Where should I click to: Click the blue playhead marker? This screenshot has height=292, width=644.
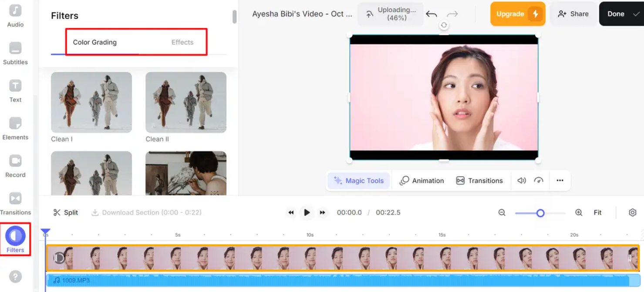[45, 232]
